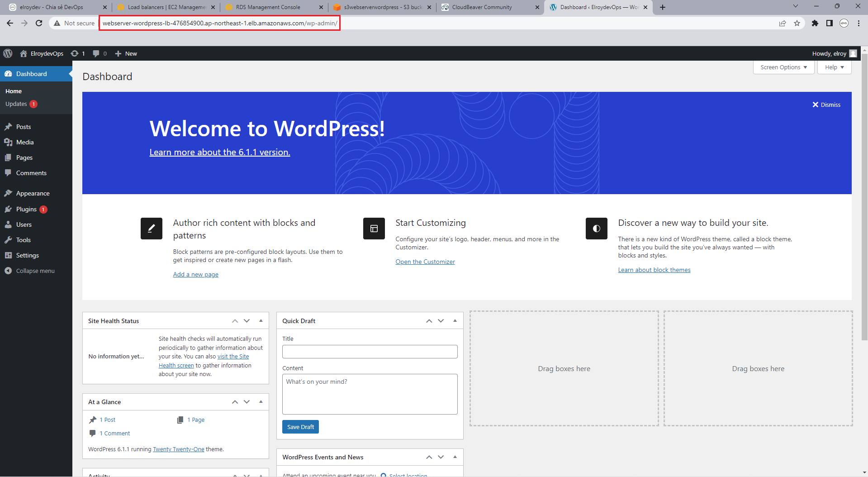Open the 1 Page link
Screen dimensions: 868x477
(x=196, y=420)
